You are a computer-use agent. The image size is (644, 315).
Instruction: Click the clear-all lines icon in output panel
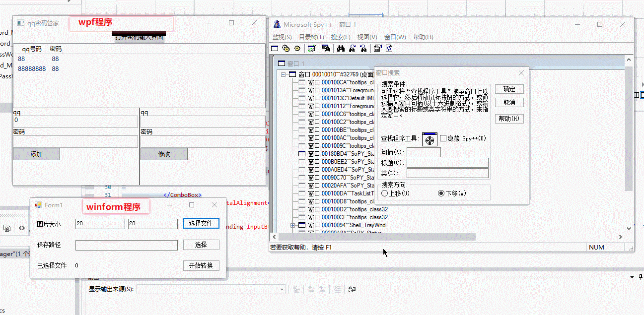click(337, 289)
